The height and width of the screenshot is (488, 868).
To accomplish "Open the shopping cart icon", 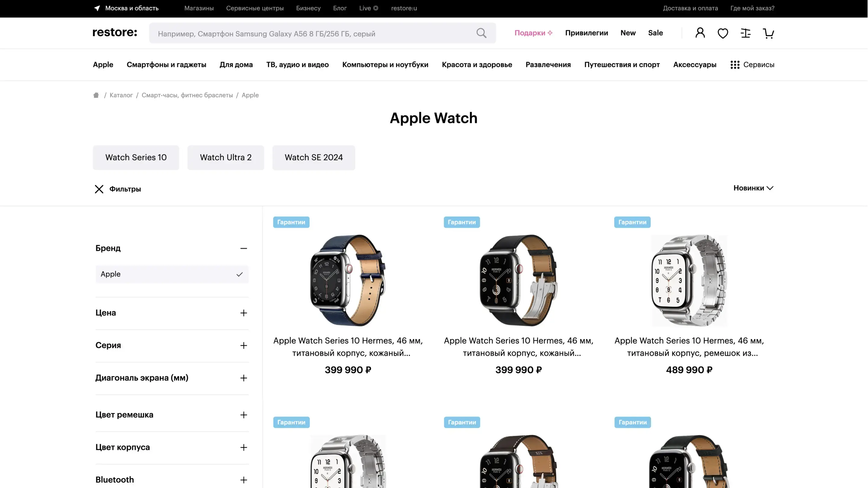I will [x=768, y=33].
